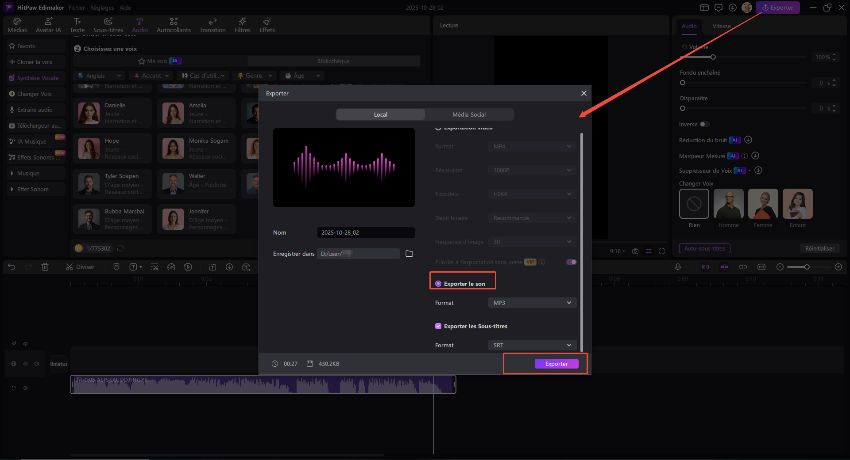850x460 pixels.
Task: Click the microphone record icon above timeline
Action: point(677,267)
